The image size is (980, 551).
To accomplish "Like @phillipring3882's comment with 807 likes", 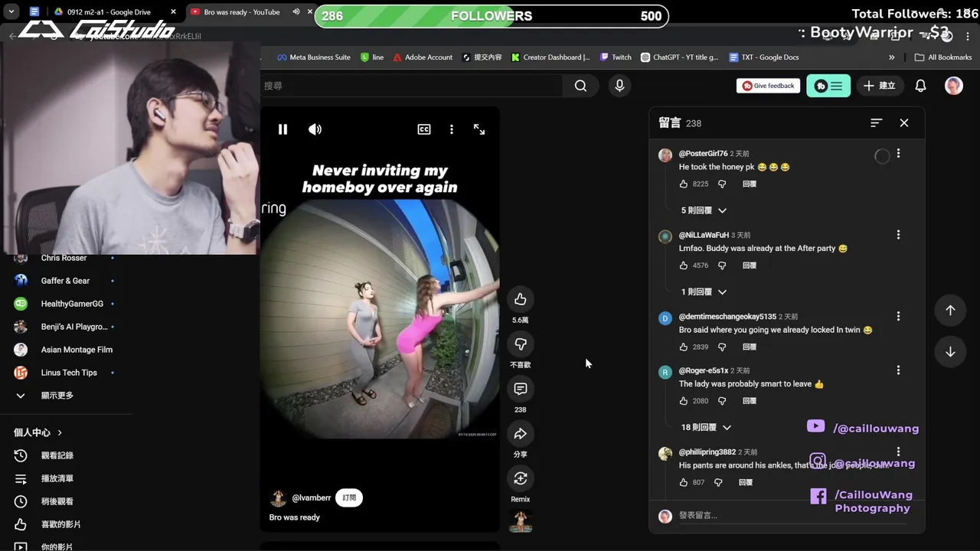I will pyautogui.click(x=684, y=482).
